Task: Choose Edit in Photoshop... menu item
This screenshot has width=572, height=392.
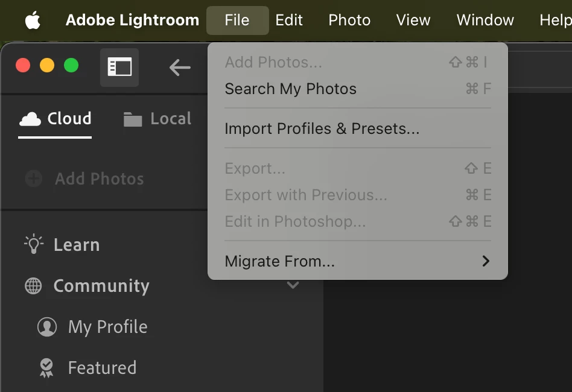Action: tap(357, 222)
